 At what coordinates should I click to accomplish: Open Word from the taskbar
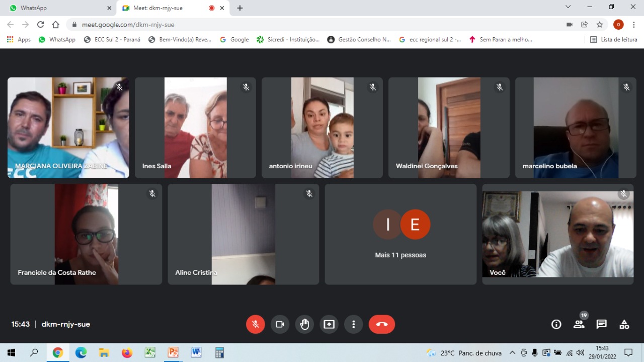click(x=196, y=353)
